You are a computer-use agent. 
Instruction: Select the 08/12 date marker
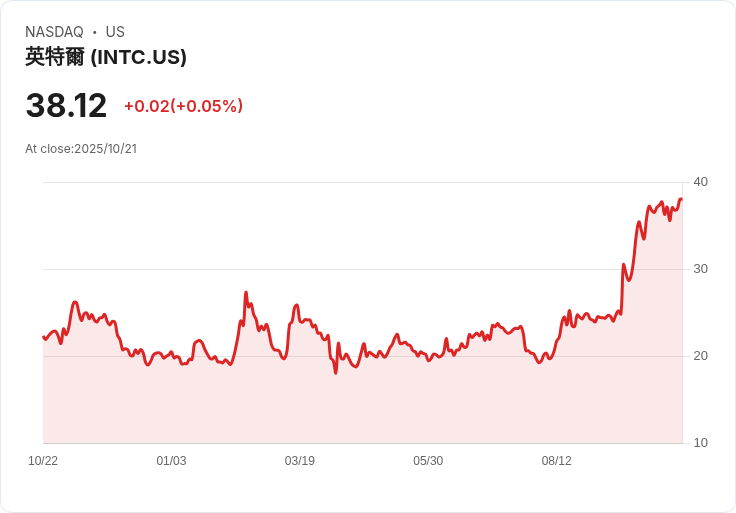[x=557, y=461]
